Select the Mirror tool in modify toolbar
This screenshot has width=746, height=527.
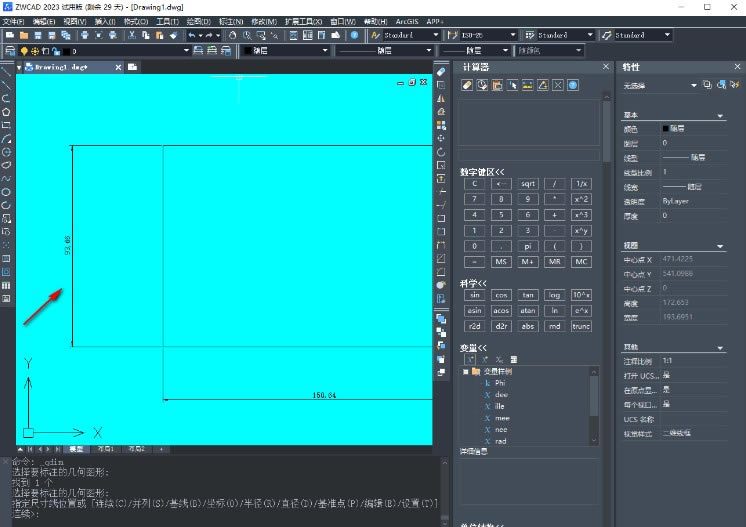tap(441, 98)
